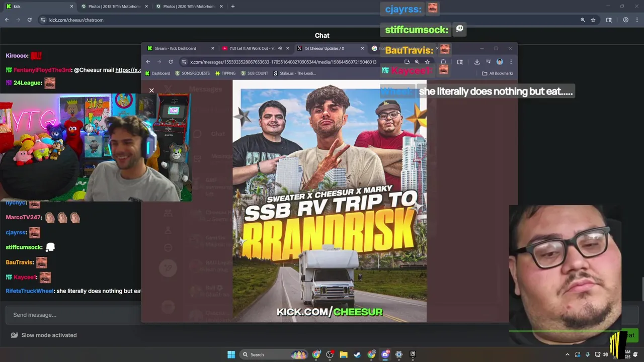Open outer browser profile icon
The height and width of the screenshot is (362, 644).
(x=626, y=20)
